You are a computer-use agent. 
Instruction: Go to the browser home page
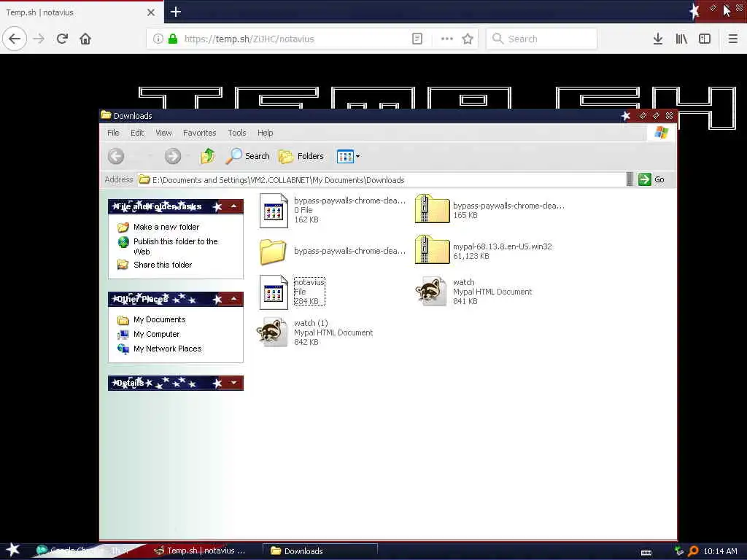pyautogui.click(x=85, y=39)
